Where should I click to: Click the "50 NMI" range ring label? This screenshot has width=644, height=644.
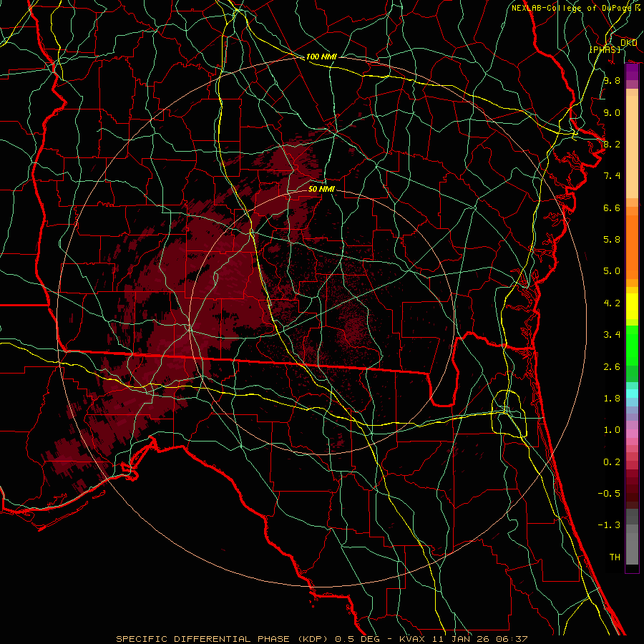[x=321, y=189]
